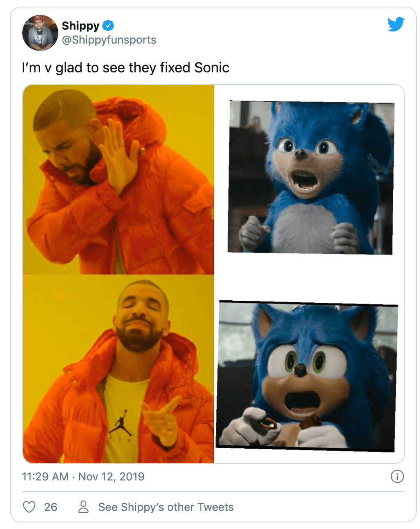Open the tweet info icon

coord(397,476)
